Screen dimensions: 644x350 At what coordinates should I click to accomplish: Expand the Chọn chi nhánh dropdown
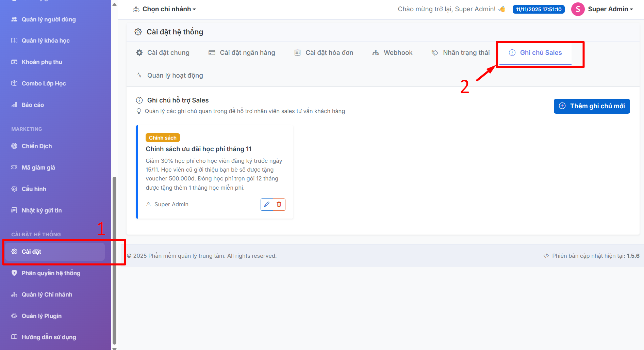coord(164,9)
